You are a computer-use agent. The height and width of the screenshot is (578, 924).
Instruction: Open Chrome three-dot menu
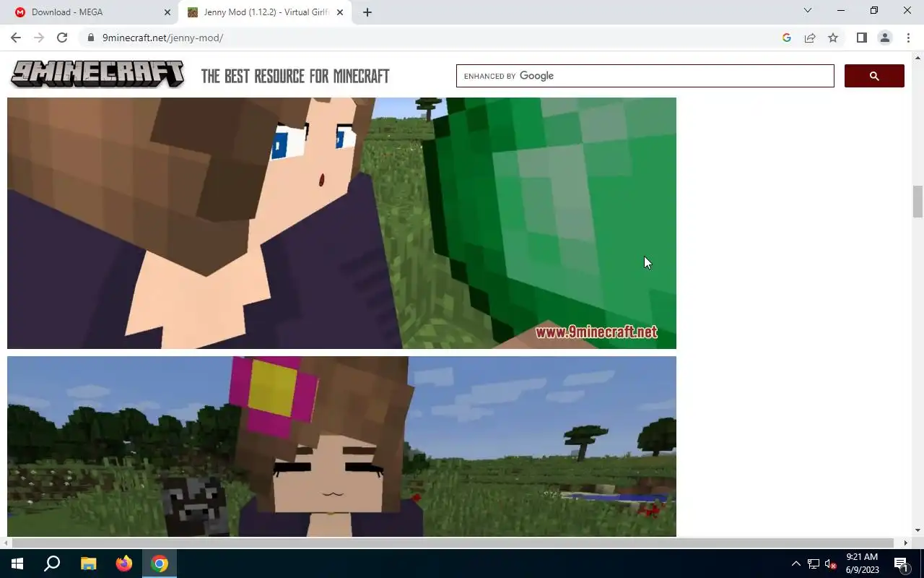[x=908, y=38]
